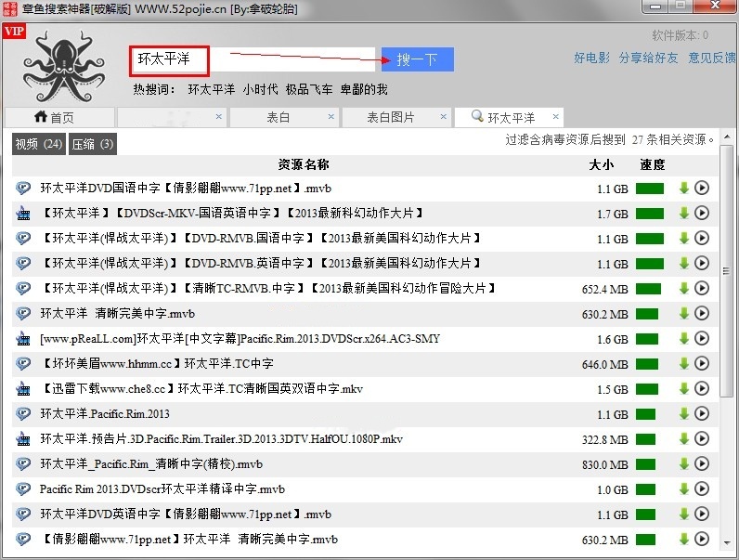739x560 pixels.
Task: Play 清晰中字(精校).rmvb file
Action: pyautogui.click(x=702, y=463)
